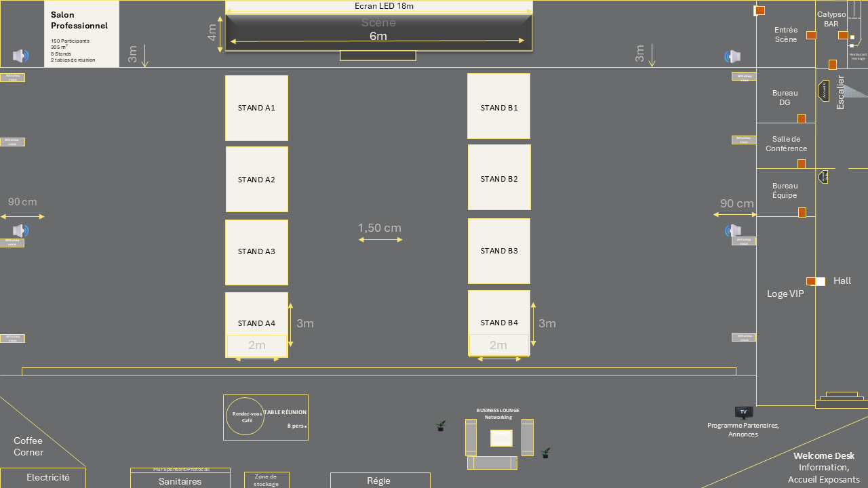Select the orange door marker of Bureau Équipe
The image size is (868, 488).
click(802, 212)
